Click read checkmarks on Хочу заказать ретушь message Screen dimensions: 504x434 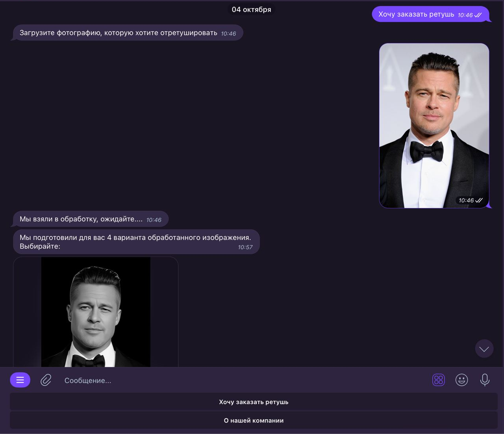click(478, 15)
